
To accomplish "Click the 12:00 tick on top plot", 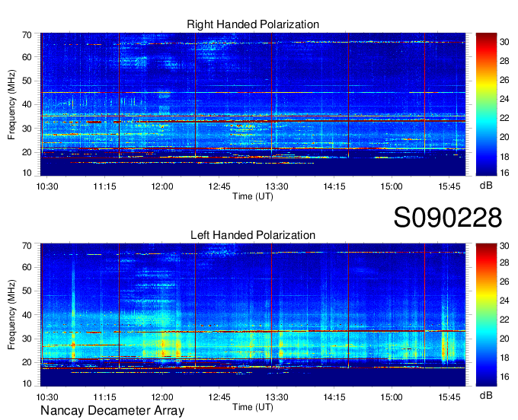I will pos(161,186).
